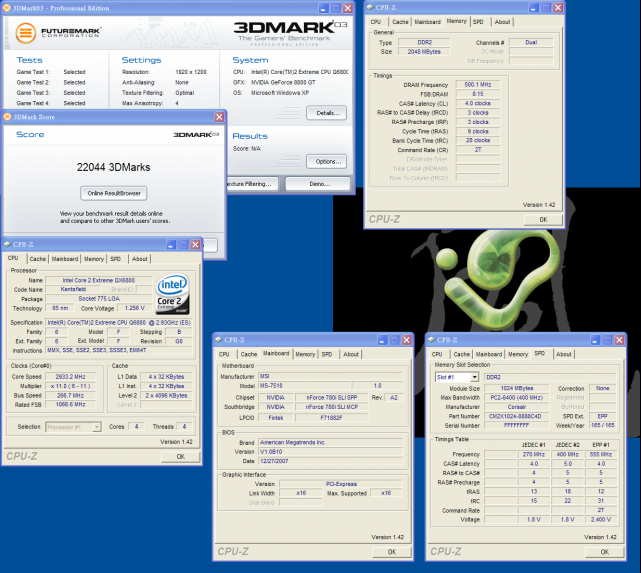Image resolution: width=641 pixels, height=573 pixels.
Task: Minimize the CPU-Z SPD window
Action: 595,340
